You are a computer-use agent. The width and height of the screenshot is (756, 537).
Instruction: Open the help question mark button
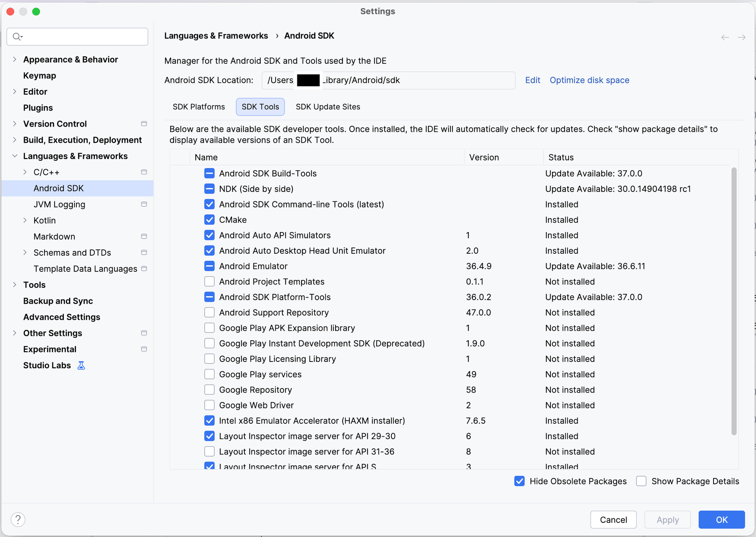click(18, 520)
